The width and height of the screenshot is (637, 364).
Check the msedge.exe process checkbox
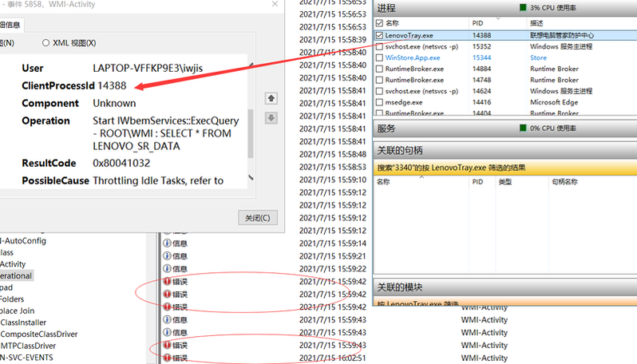pyautogui.click(x=380, y=102)
